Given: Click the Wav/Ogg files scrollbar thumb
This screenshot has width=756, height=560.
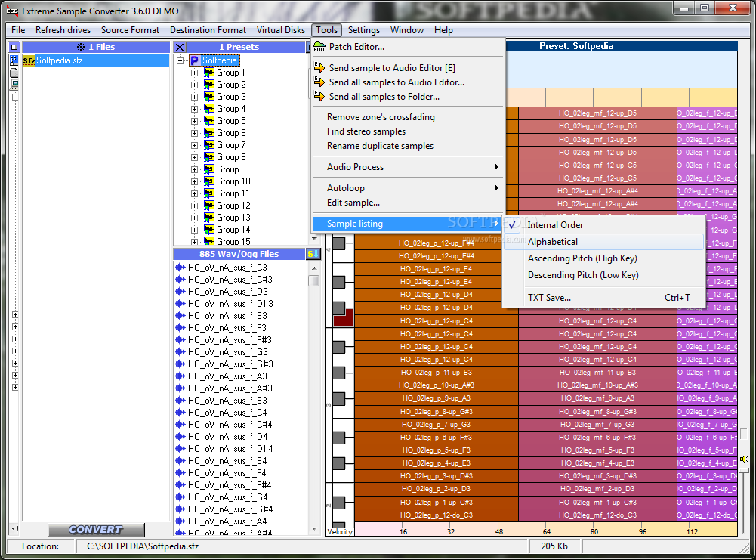Looking at the screenshot, I should [314, 280].
